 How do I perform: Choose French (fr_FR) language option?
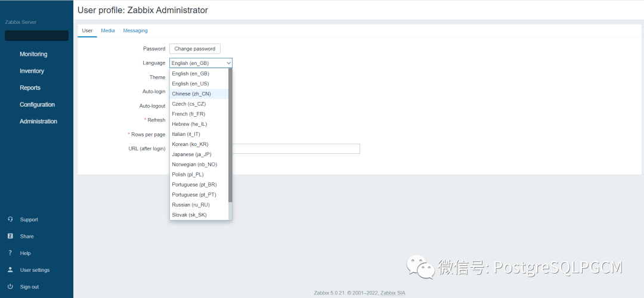click(x=199, y=114)
